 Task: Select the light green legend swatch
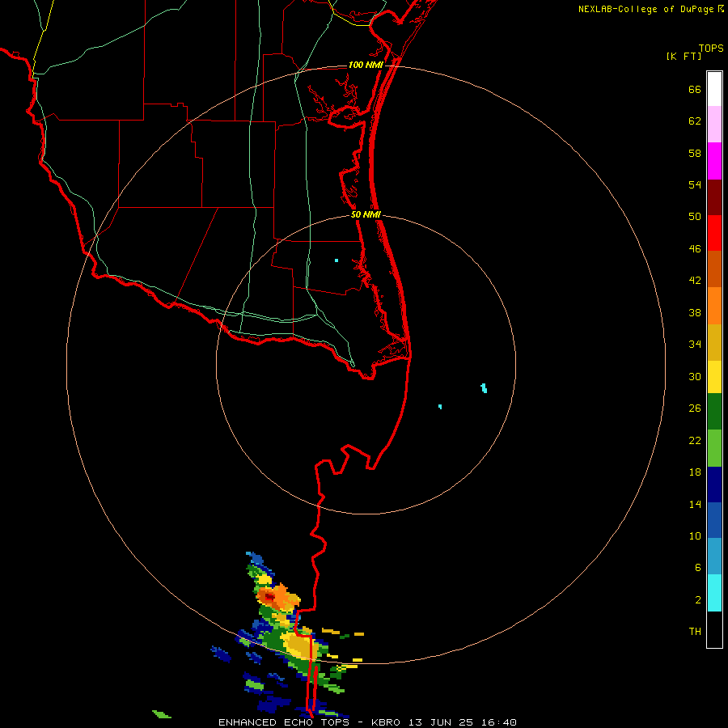[x=714, y=448]
